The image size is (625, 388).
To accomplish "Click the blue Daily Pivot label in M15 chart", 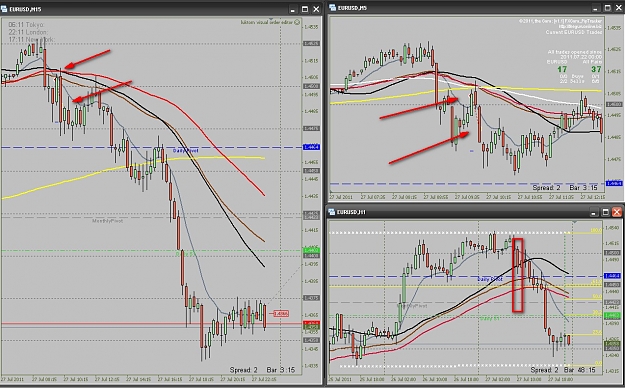I will coord(185,151).
